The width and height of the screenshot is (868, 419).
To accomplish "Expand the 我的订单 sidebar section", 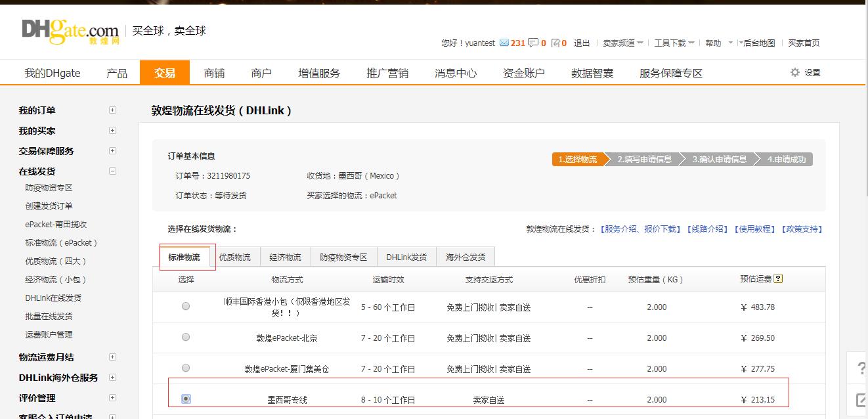I will (x=112, y=110).
